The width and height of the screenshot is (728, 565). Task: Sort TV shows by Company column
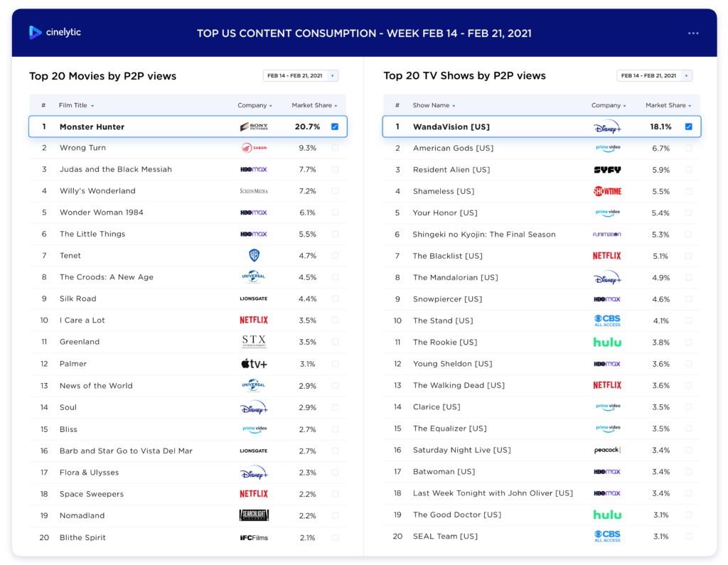pos(609,105)
